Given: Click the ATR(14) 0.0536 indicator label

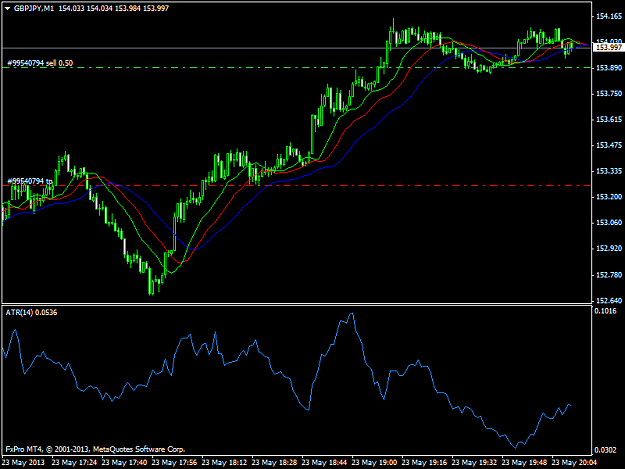Looking at the screenshot, I should [31, 312].
